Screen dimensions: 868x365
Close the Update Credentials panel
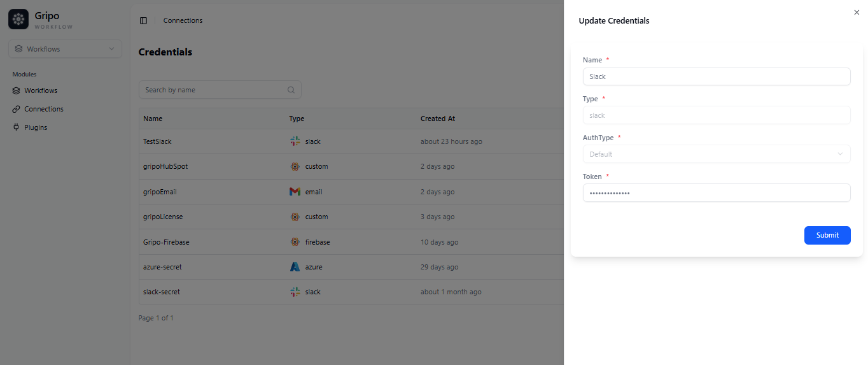click(x=856, y=13)
